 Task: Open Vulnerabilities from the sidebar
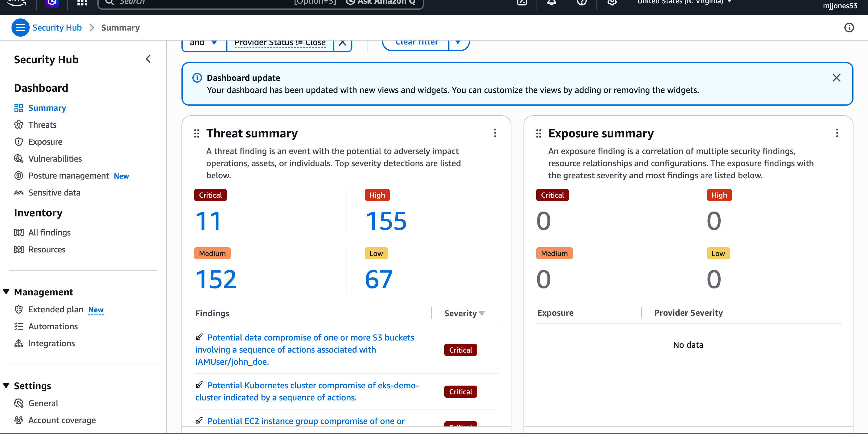pyautogui.click(x=55, y=159)
